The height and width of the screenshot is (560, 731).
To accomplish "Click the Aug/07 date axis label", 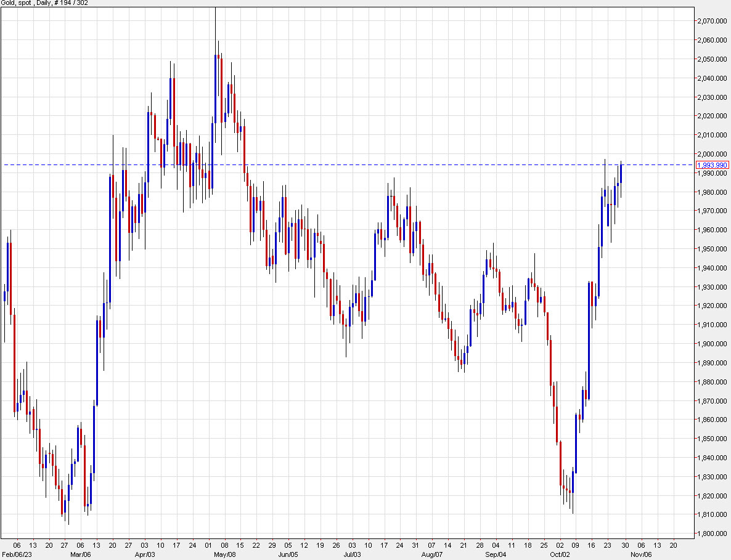I will coord(432,554).
